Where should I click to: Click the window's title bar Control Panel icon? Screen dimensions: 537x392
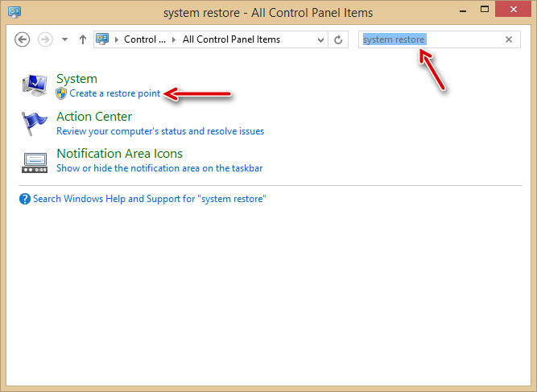pyautogui.click(x=14, y=12)
